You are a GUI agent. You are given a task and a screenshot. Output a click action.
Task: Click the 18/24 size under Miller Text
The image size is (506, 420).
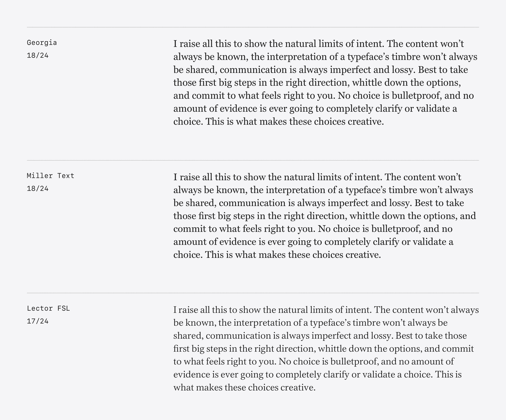[38, 188]
